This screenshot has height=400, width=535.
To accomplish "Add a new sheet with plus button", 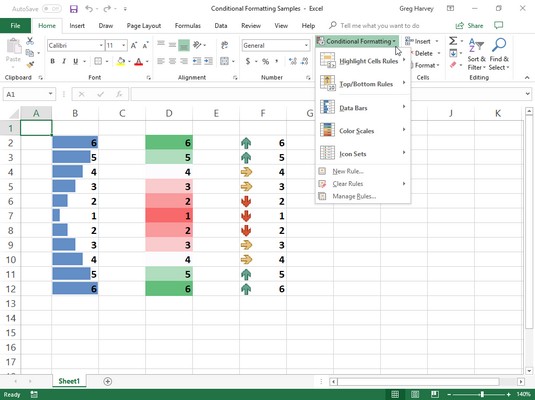I will coord(107,381).
